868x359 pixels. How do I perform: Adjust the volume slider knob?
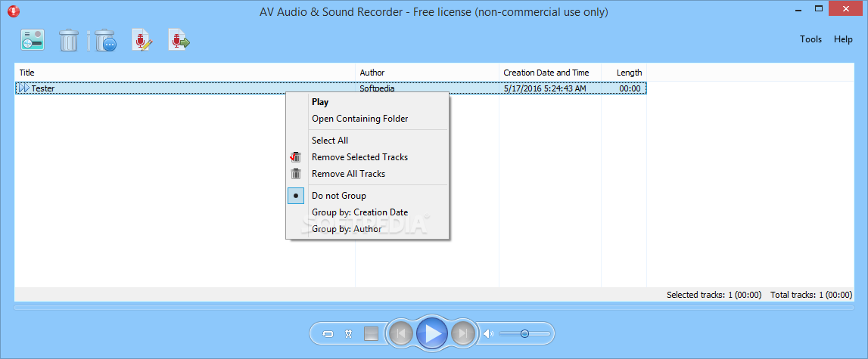tap(524, 333)
